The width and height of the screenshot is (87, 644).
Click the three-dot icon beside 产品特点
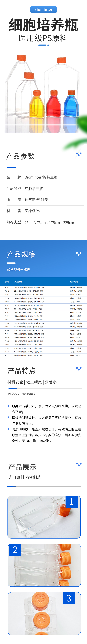[x=79, y=369]
